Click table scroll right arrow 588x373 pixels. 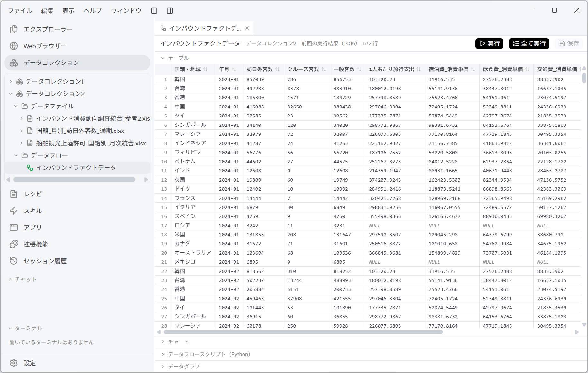coord(577,332)
